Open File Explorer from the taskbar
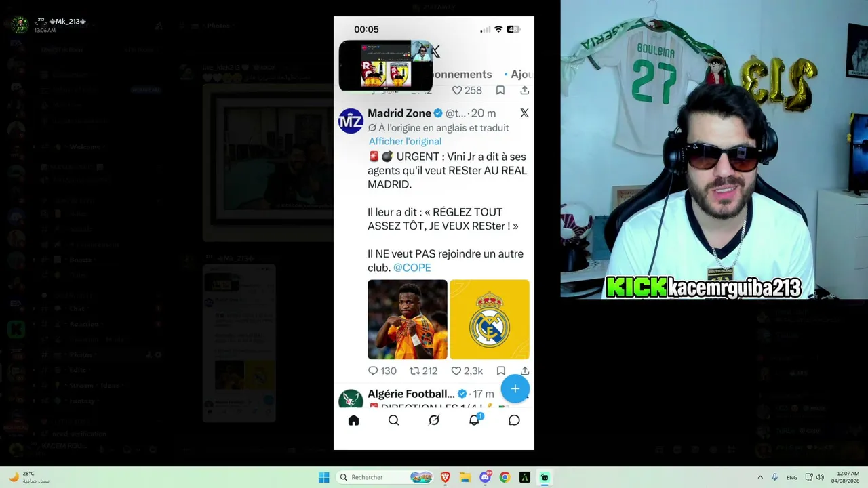The image size is (868, 488). [465, 477]
